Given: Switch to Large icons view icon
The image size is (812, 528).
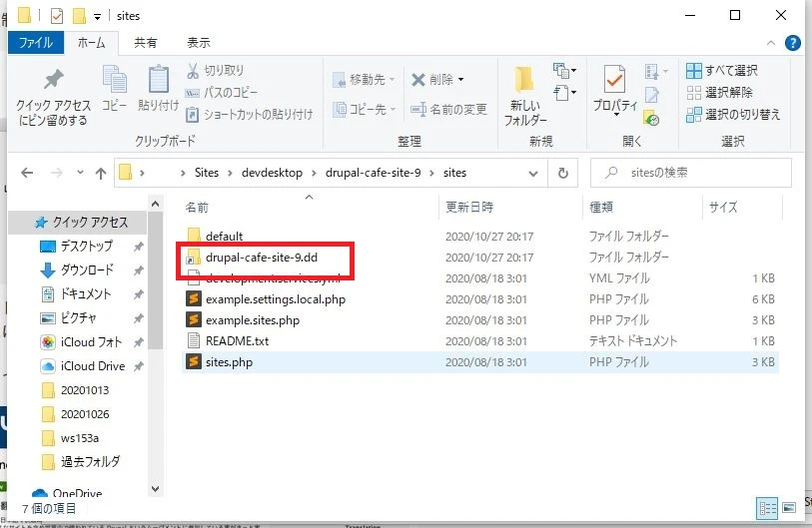Looking at the screenshot, I should point(789,508).
